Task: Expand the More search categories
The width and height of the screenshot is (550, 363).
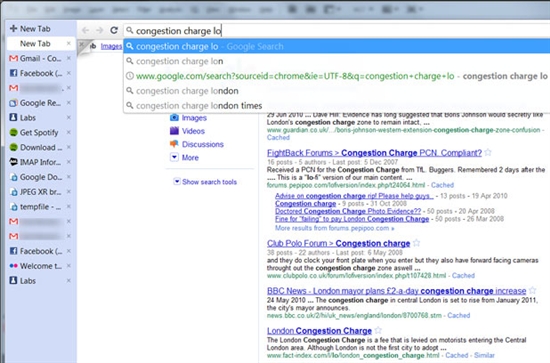Action: pos(185,157)
